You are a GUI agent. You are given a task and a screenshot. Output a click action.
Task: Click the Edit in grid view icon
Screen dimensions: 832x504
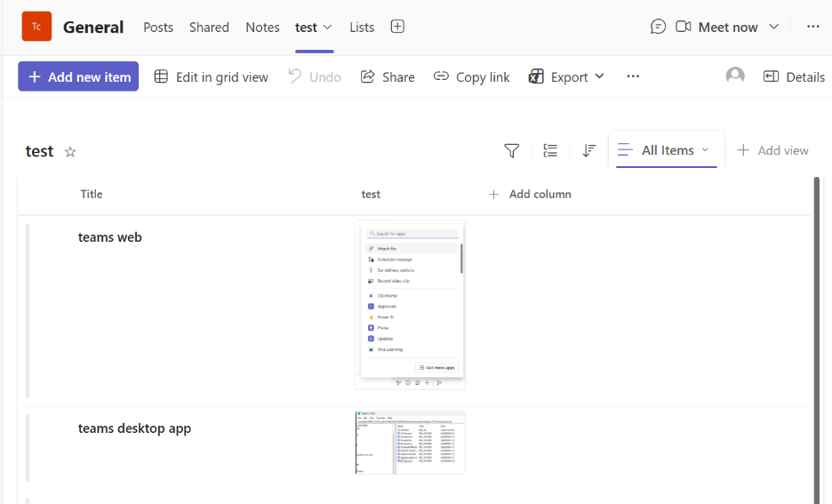[x=161, y=76]
